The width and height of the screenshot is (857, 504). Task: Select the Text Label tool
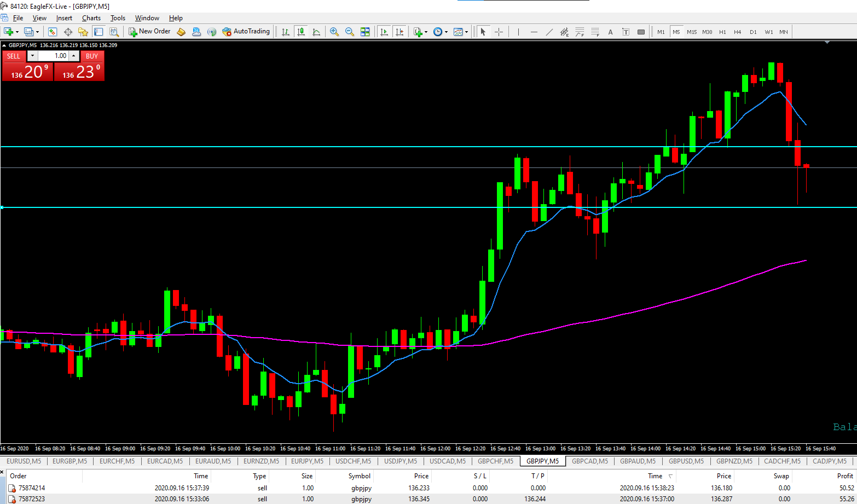tap(626, 32)
